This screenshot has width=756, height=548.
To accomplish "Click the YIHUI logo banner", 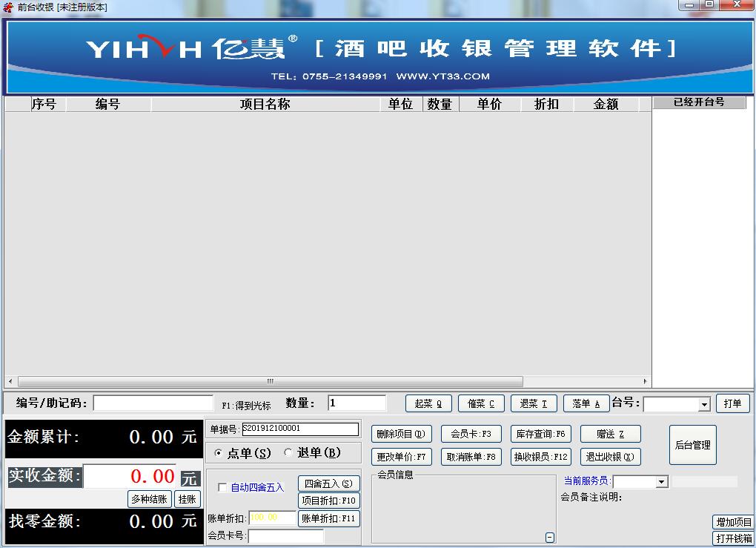I will click(380, 56).
